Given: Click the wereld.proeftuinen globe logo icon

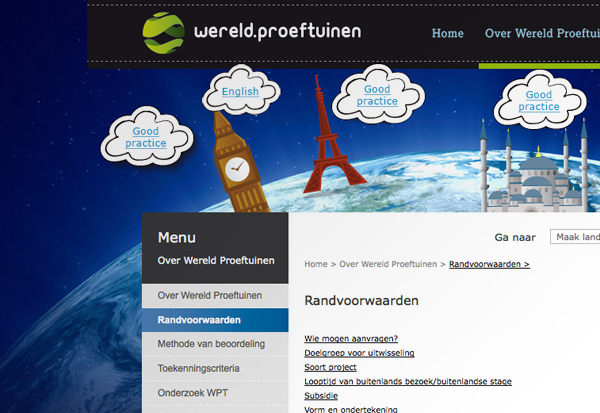Looking at the screenshot, I should click(164, 33).
